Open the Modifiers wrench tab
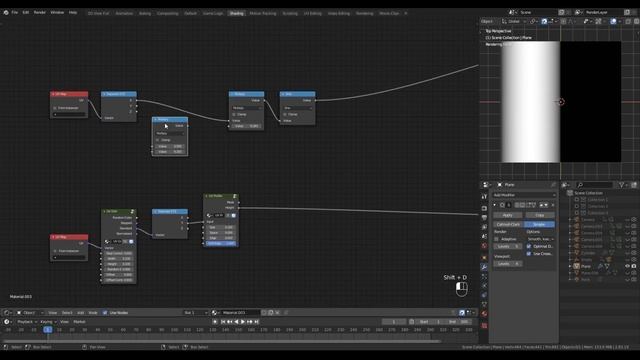Image resolution: width=640 pixels, height=360 pixels. [484, 267]
